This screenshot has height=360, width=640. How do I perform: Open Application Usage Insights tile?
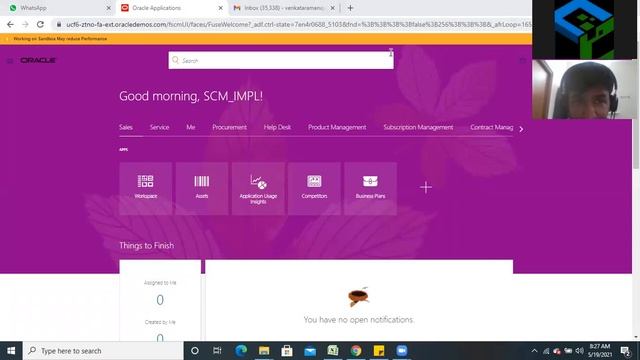pyautogui.click(x=258, y=189)
